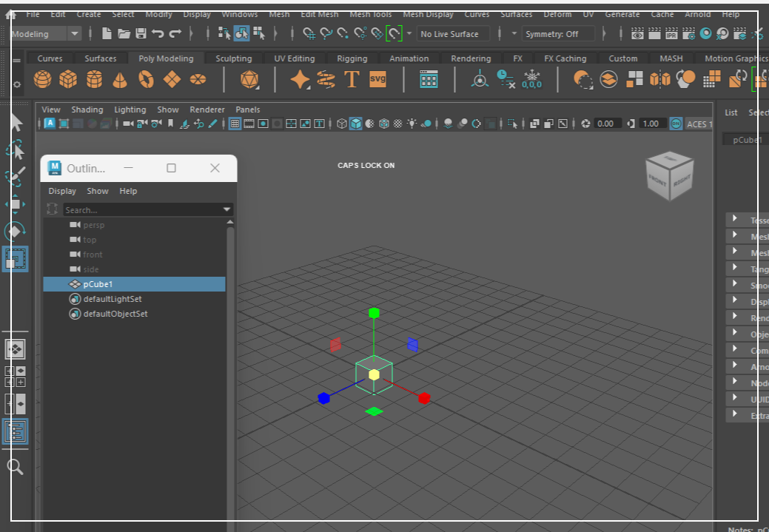Toggle viewport lighting with the lightbulb icon
The height and width of the screenshot is (532, 769).
click(x=412, y=124)
